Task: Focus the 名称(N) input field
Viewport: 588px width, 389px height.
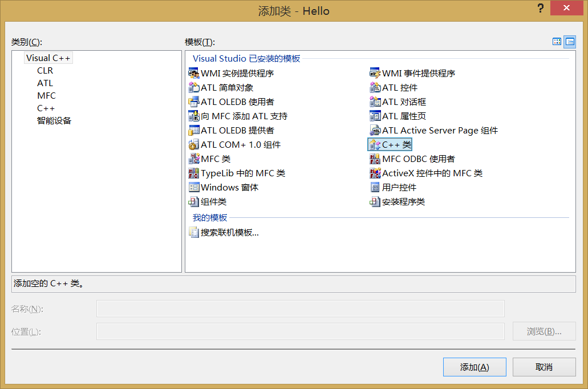Action: (300, 309)
